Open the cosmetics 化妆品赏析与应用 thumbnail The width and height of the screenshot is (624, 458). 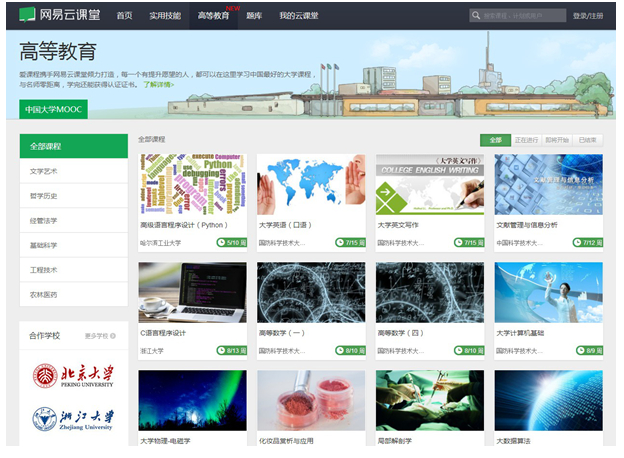point(311,400)
